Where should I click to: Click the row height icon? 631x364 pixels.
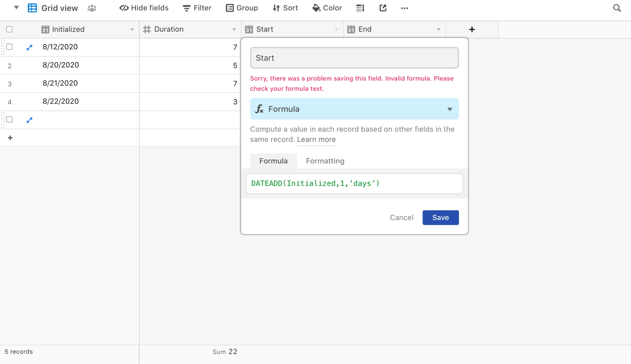[360, 8]
